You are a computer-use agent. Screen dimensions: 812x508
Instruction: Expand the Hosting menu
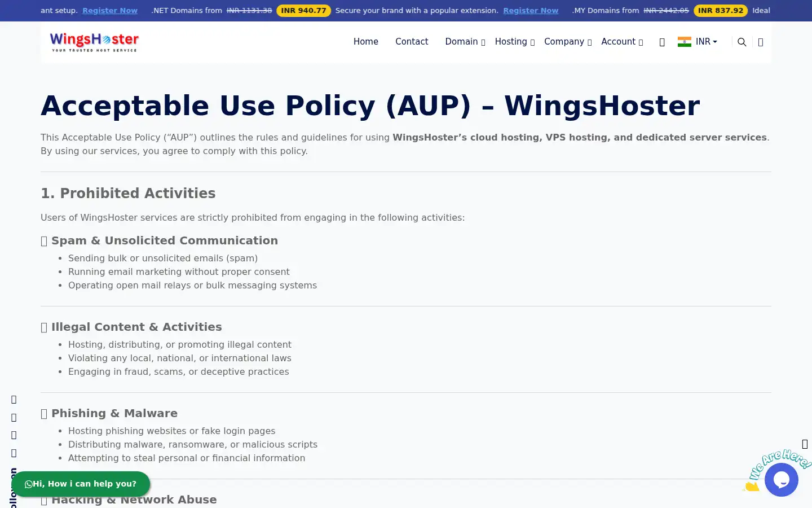515,42
